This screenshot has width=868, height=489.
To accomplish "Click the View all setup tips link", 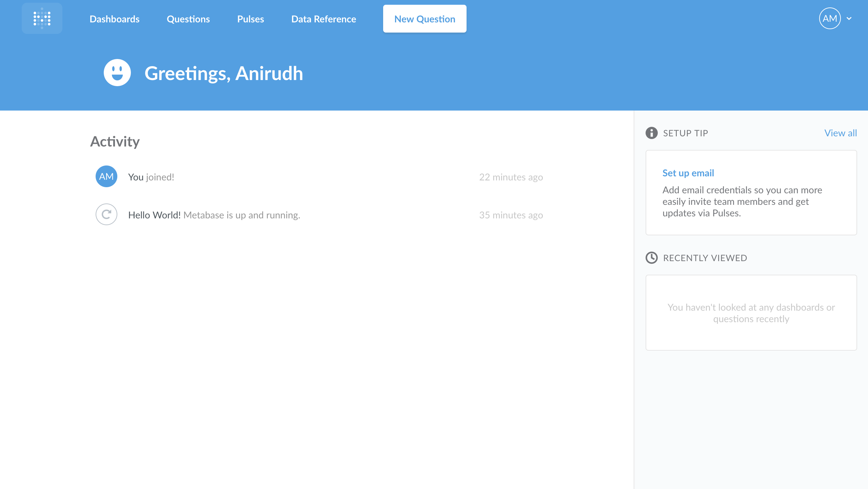I will coord(840,133).
